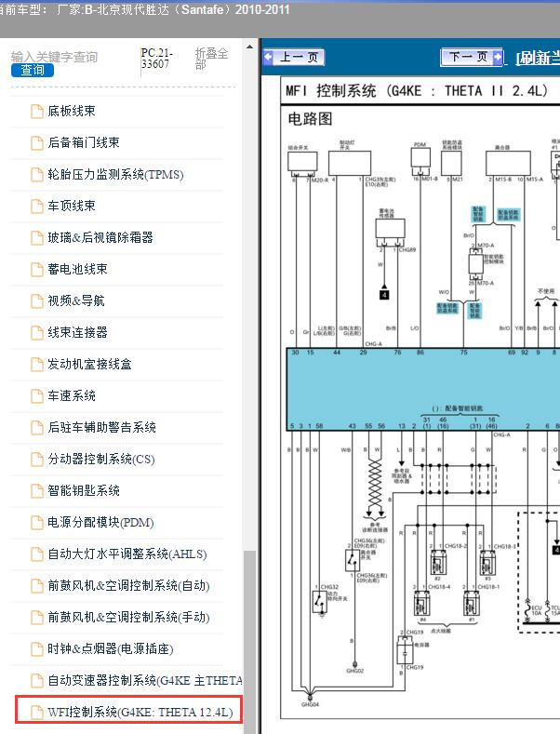This screenshot has height=734, width=560.
Task: Click the 电路图 heading text
Action: pos(310,118)
